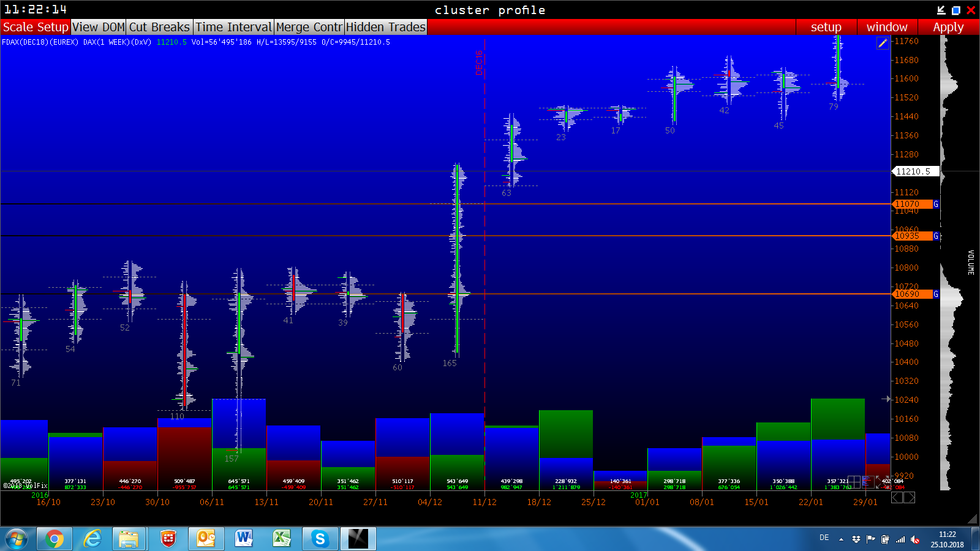Click the power plug tray icon

885,539
